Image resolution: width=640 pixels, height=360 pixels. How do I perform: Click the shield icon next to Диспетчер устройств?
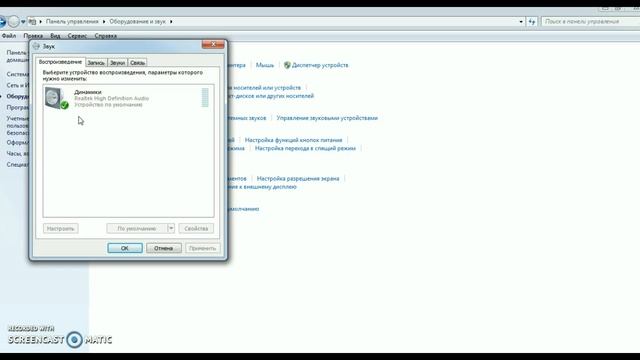pos(287,65)
